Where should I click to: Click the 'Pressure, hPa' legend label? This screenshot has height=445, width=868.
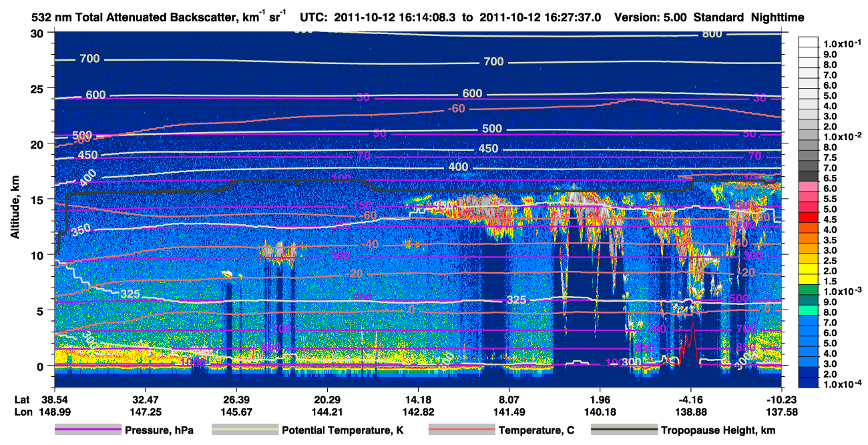click(x=159, y=430)
